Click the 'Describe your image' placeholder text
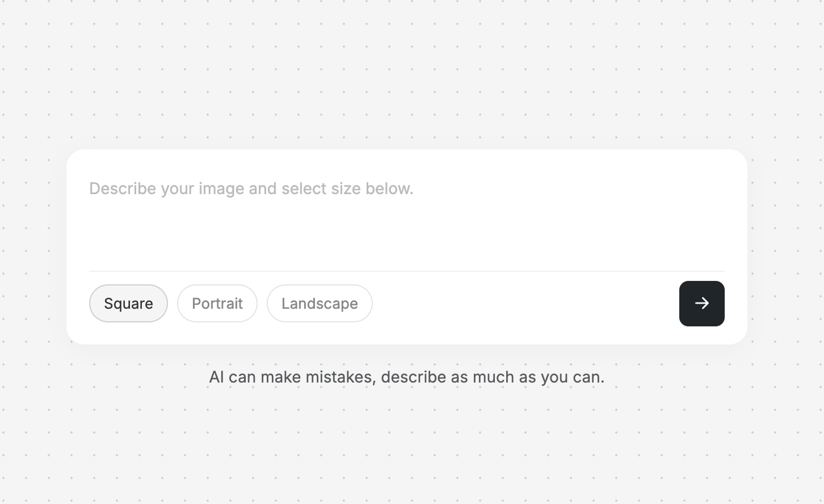The width and height of the screenshot is (824, 504). coord(251,188)
